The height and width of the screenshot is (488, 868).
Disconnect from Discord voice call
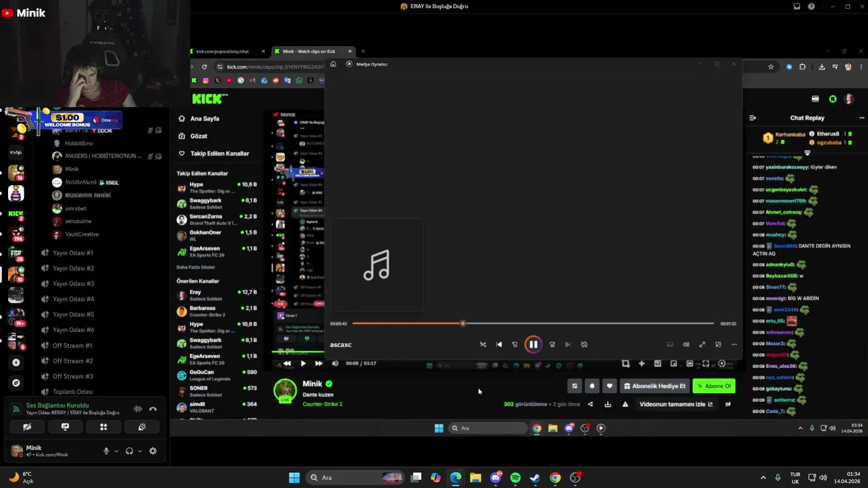pos(153,409)
